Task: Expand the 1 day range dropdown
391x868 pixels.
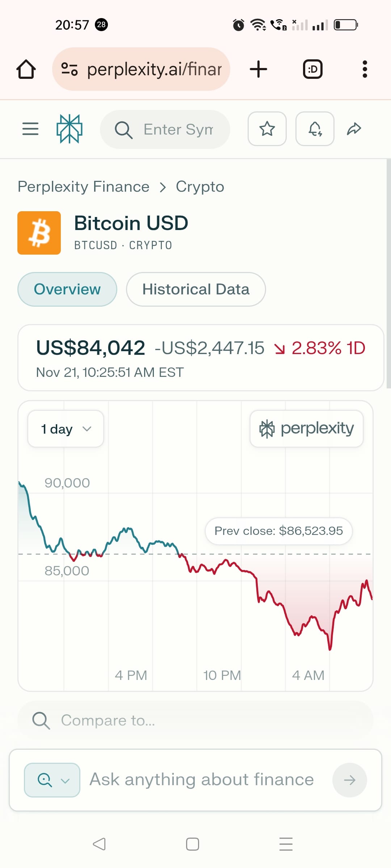Action: pos(66,429)
